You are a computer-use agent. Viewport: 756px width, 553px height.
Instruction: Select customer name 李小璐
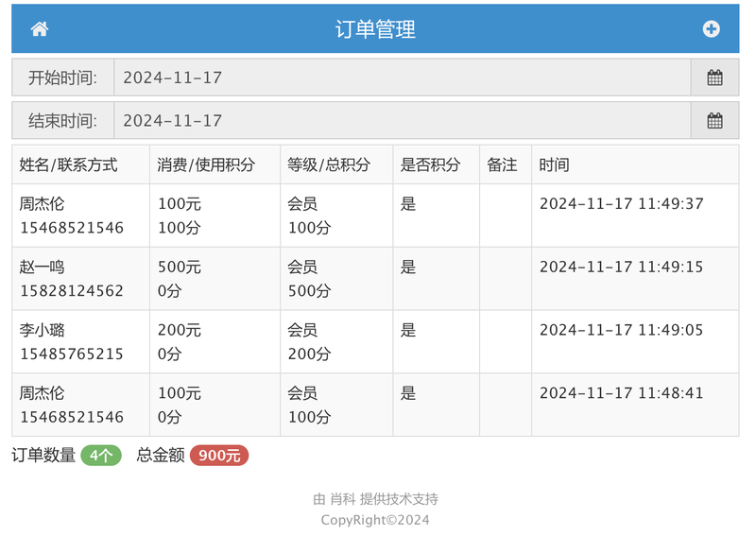(x=42, y=330)
